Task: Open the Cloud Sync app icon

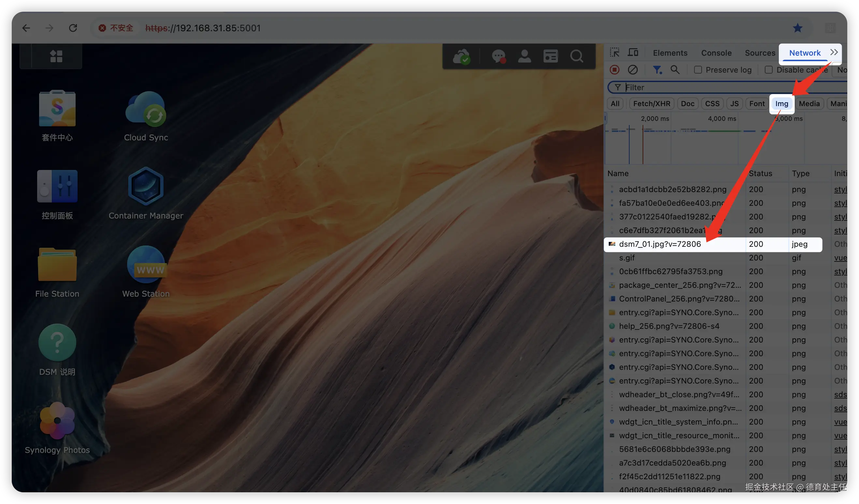Action: (x=146, y=109)
